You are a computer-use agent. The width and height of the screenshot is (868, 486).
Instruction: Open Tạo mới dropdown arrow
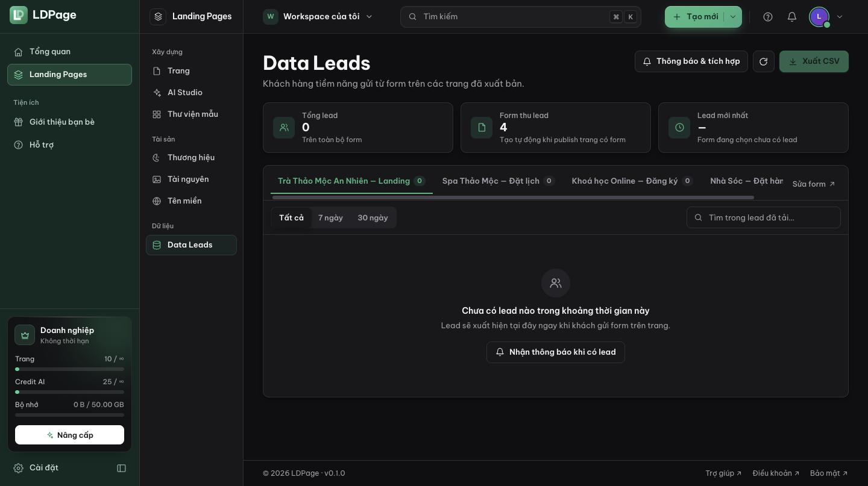733,17
